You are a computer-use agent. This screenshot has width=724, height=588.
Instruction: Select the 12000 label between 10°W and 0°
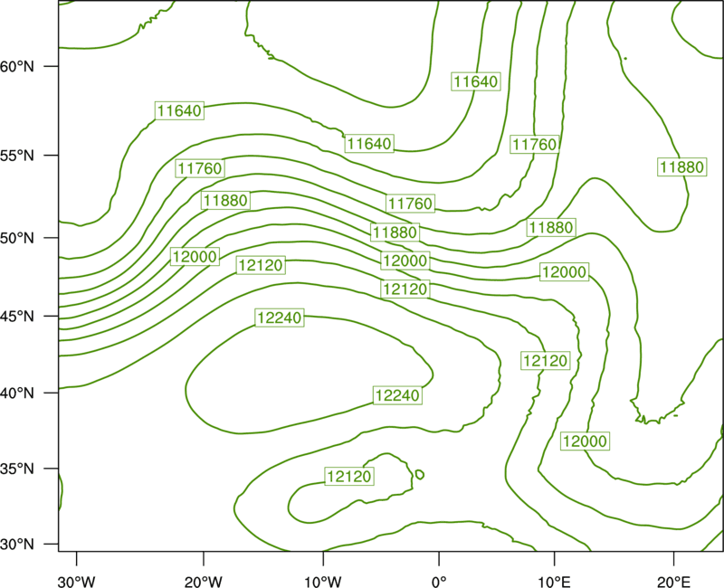click(405, 261)
